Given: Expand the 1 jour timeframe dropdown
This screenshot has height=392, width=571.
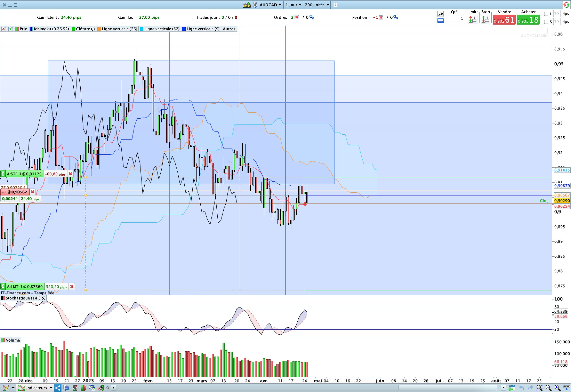Looking at the screenshot, I should (x=293, y=5).
